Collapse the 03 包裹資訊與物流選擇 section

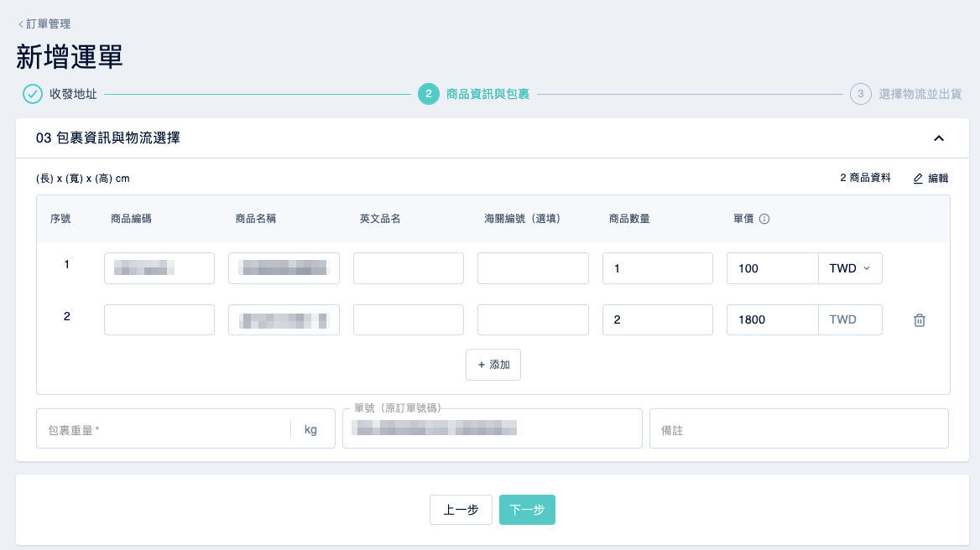tap(939, 138)
